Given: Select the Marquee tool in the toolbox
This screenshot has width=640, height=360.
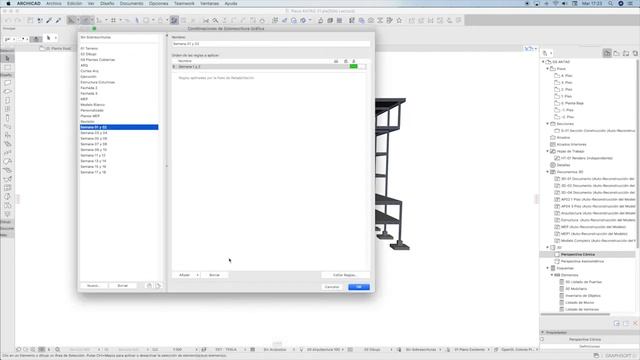Looking at the screenshot, I should pos(7,67).
